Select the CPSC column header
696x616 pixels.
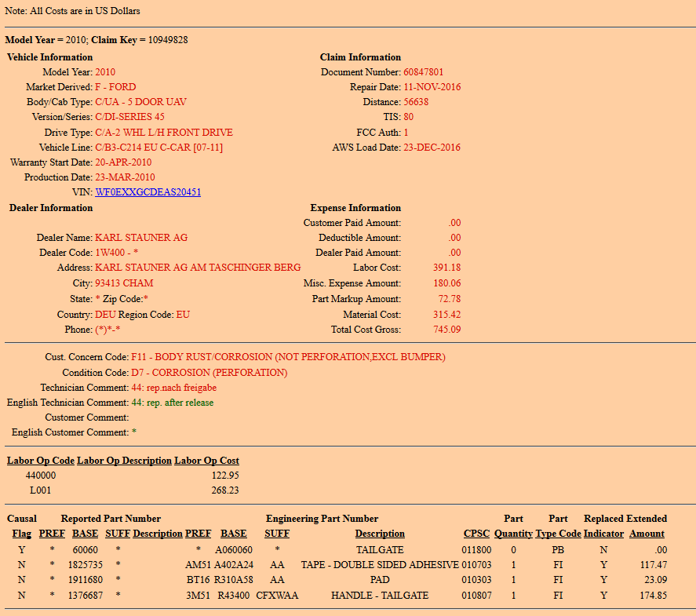pyautogui.click(x=476, y=534)
